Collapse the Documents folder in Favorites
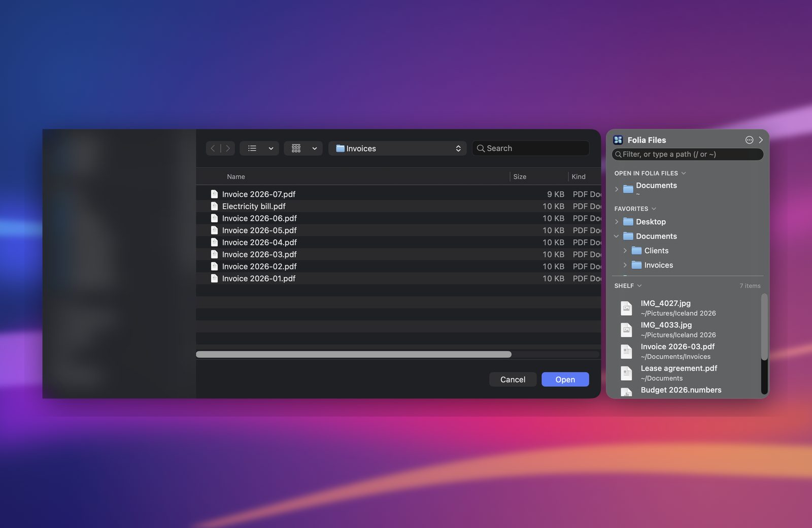The height and width of the screenshot is (528, 812). [617, 236]
